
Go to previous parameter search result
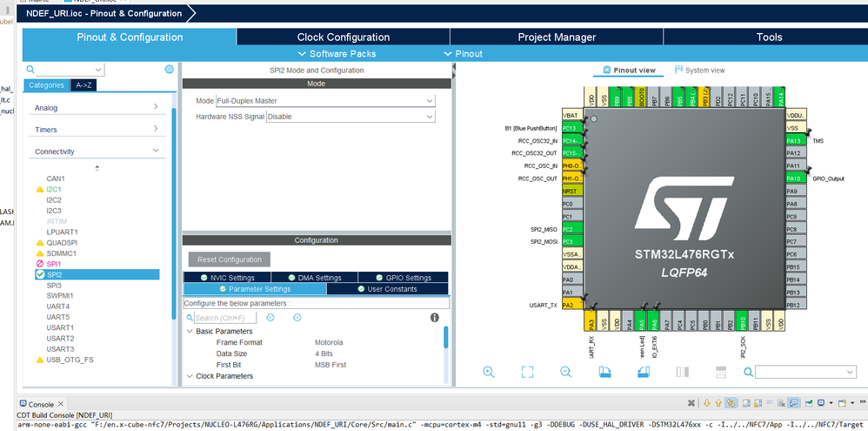(x=270, y=318)
